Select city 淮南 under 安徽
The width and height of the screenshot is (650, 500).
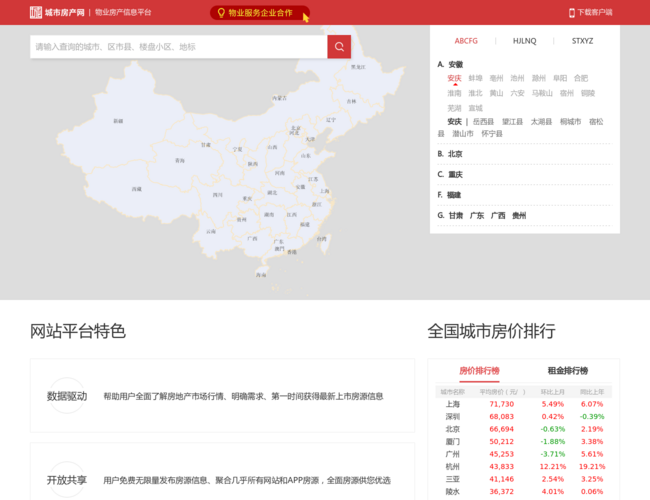454,93
